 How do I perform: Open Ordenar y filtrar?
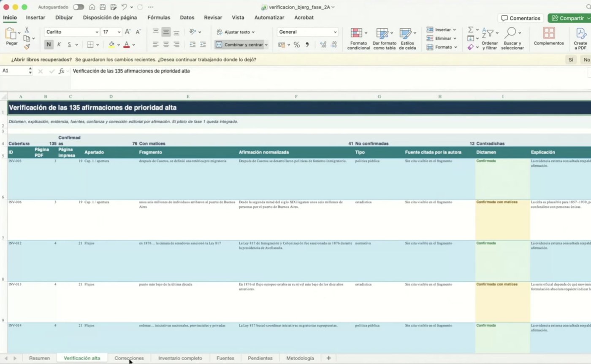[x=490, y=39]
